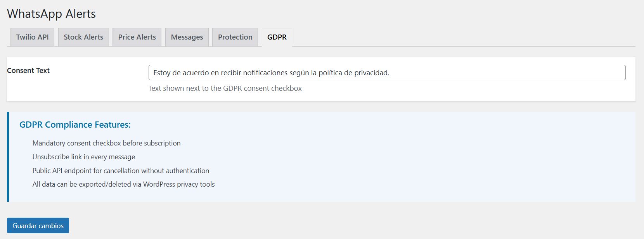Select the Price Alerts tab
644x239 pixels.
(137, 37)
